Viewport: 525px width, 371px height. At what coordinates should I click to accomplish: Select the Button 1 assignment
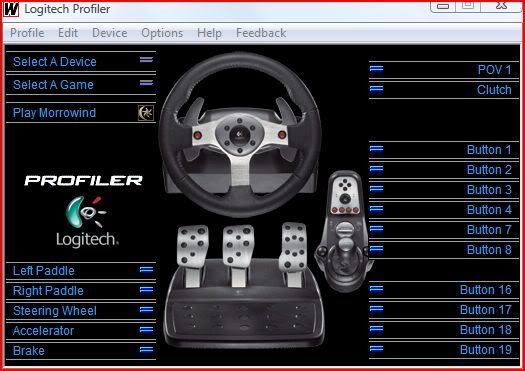444,149
